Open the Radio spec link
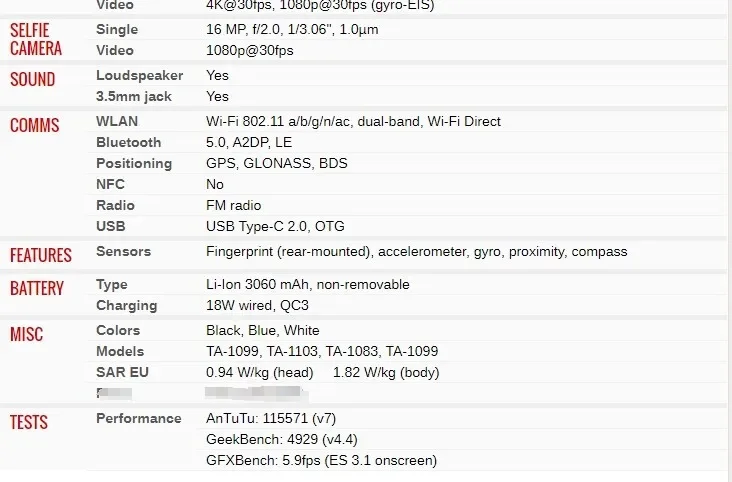The width and height of the screenshot is (732, 482). pos(115,205)
